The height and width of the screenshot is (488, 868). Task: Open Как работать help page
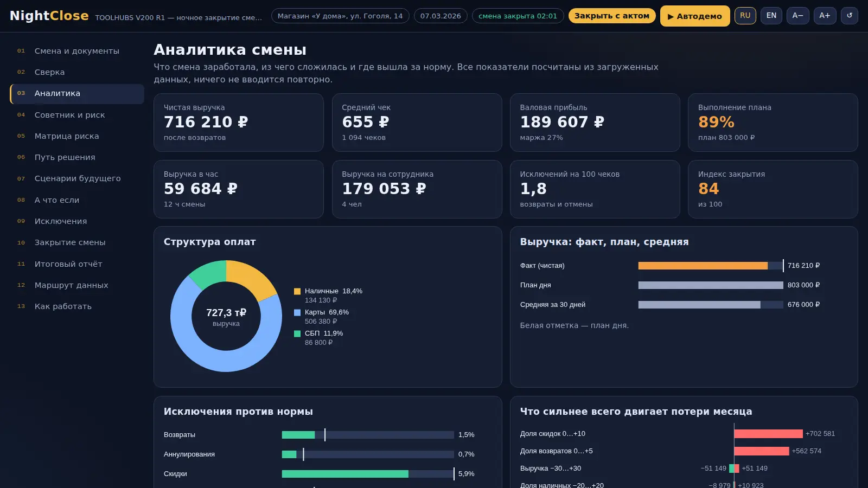[77, 306]
